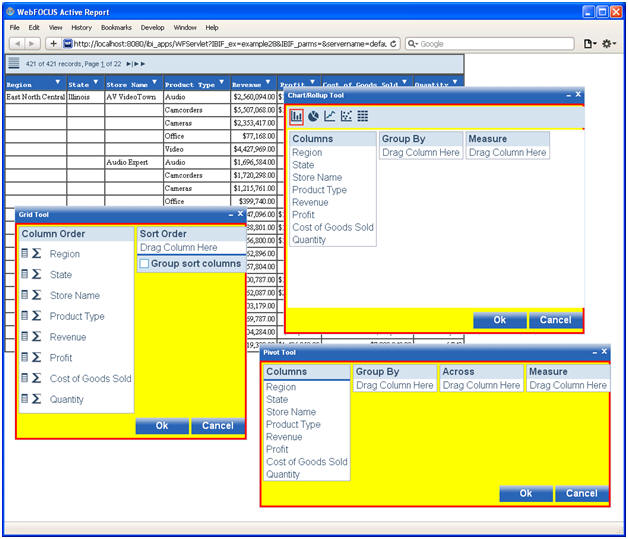Toggle visibility icon for Profit column

click(24, 357)
